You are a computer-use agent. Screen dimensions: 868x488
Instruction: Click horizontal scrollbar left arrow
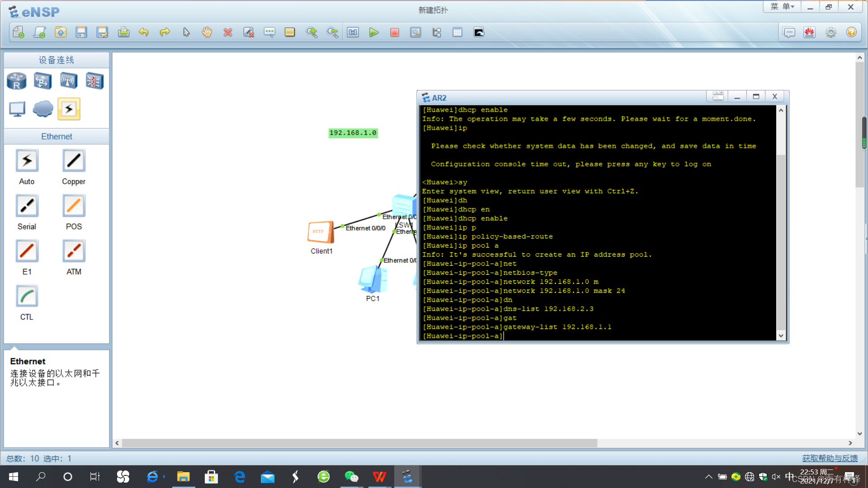pos(117,443)
